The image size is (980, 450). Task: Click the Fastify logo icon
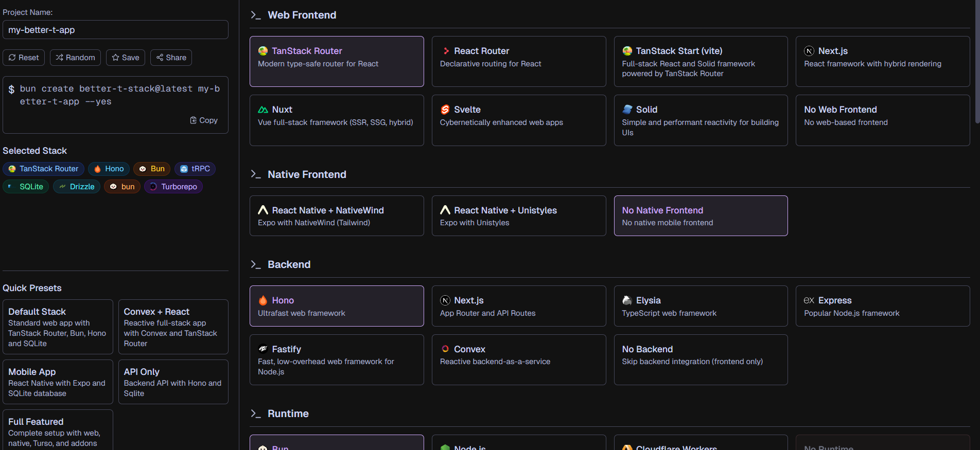(263, 349)
